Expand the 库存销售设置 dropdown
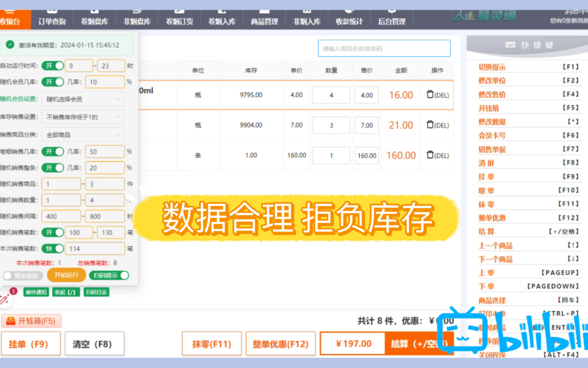The image size is (588, 368). [83, 117]
